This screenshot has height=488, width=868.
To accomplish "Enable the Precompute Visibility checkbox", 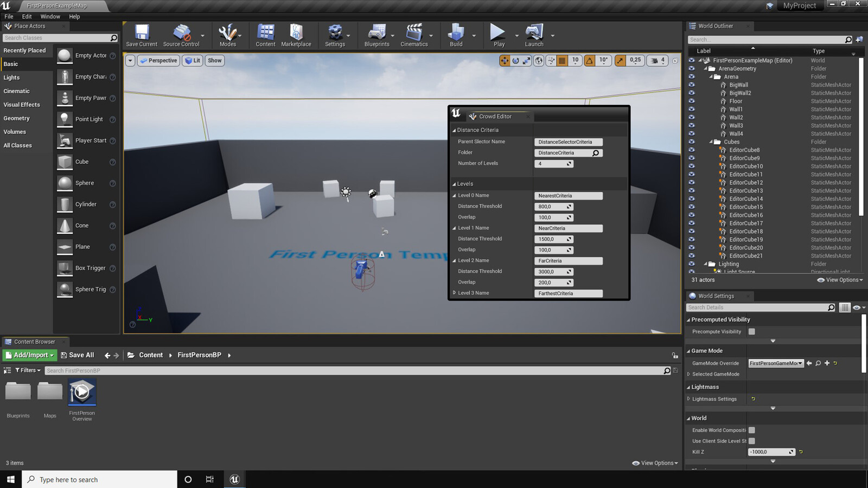I will click(x=751, y=331).
